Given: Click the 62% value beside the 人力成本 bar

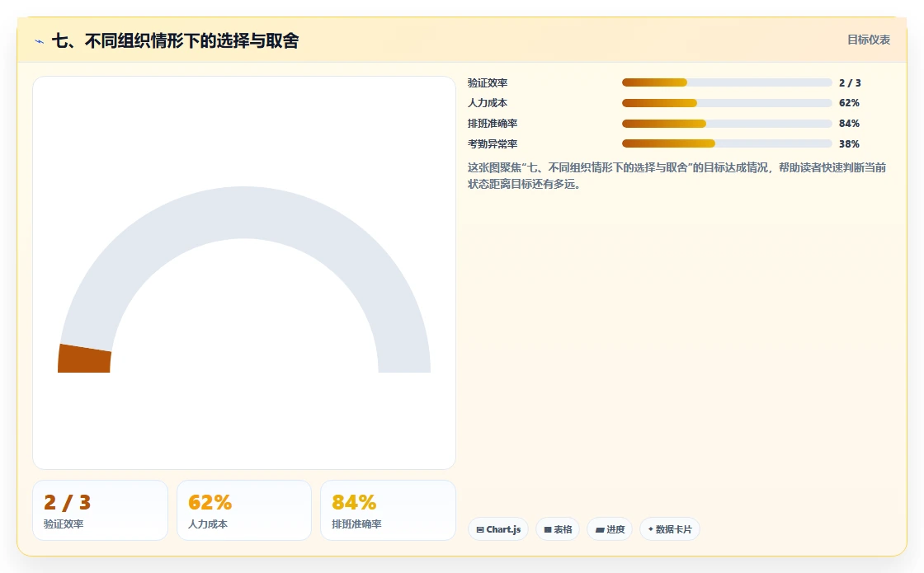Looking at the screenshot, I should pyautogui.click(x=849, y=103).
